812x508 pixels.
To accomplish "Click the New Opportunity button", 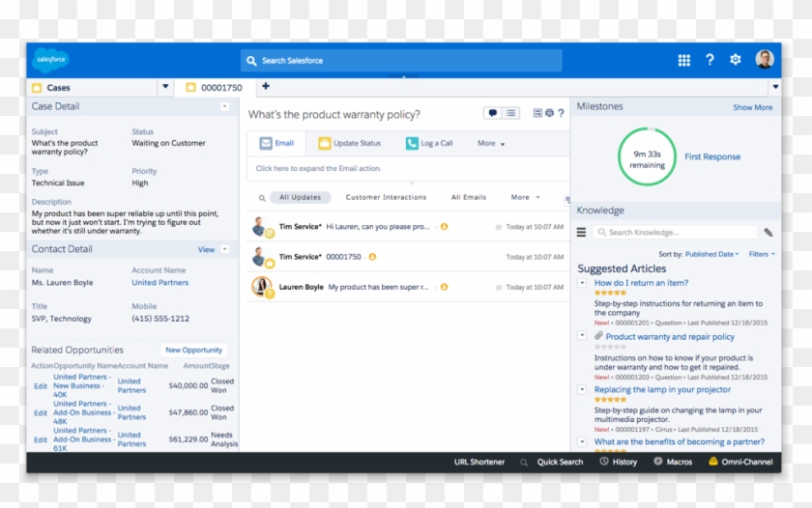I will pyautogui.click(x=193, y=351).
